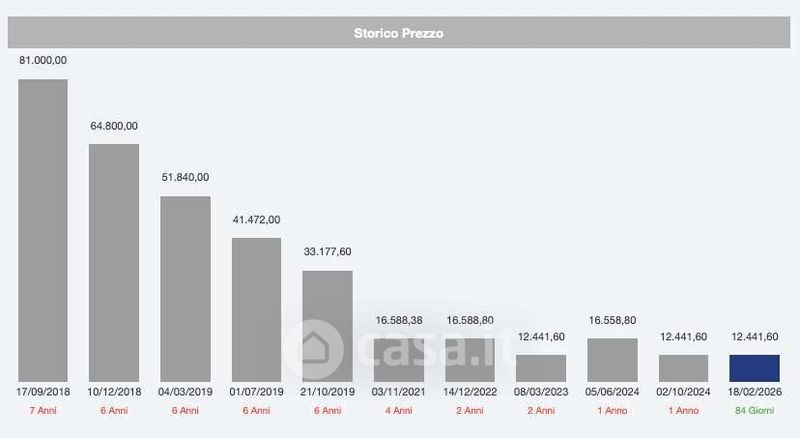Click the green 84 Giorni label
Image resolution: width=800 pixels, height=438 pixels.
pos(755,411)
